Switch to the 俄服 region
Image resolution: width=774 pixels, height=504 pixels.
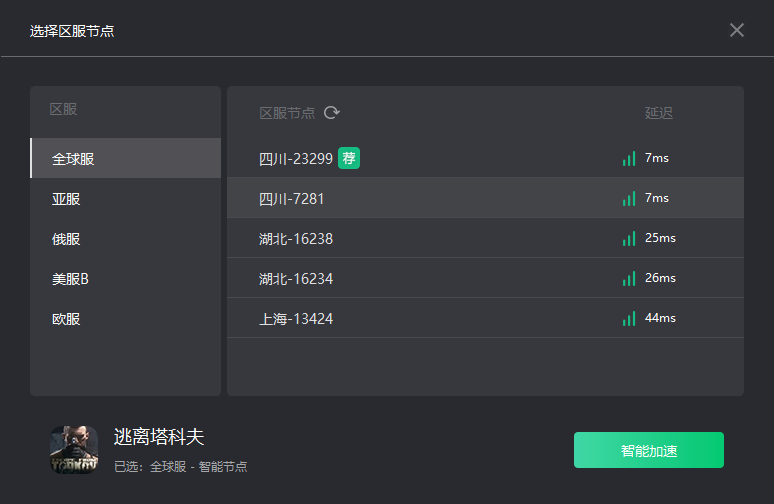click(x=125, y=239)
